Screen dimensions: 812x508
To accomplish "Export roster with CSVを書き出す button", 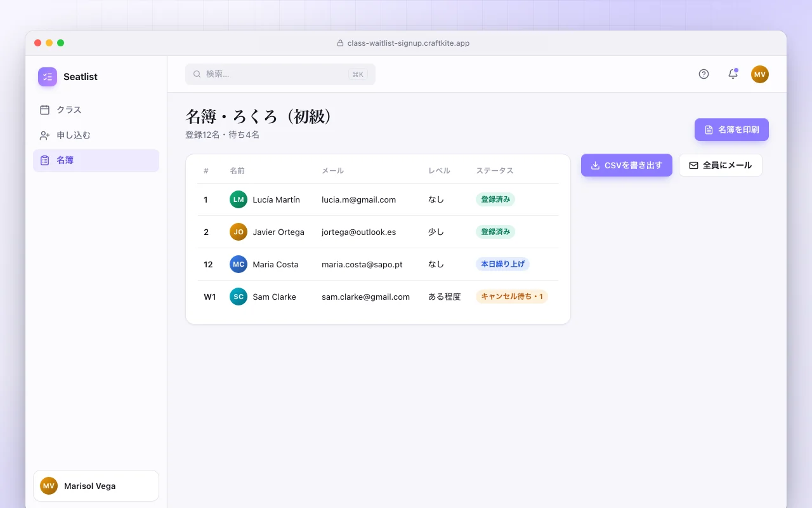I will tap(627, 165).
